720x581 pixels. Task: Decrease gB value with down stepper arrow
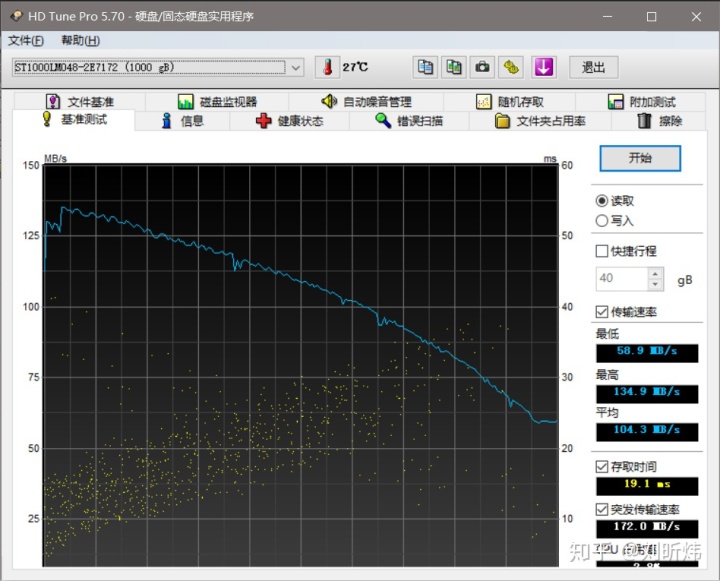point(655,285)
